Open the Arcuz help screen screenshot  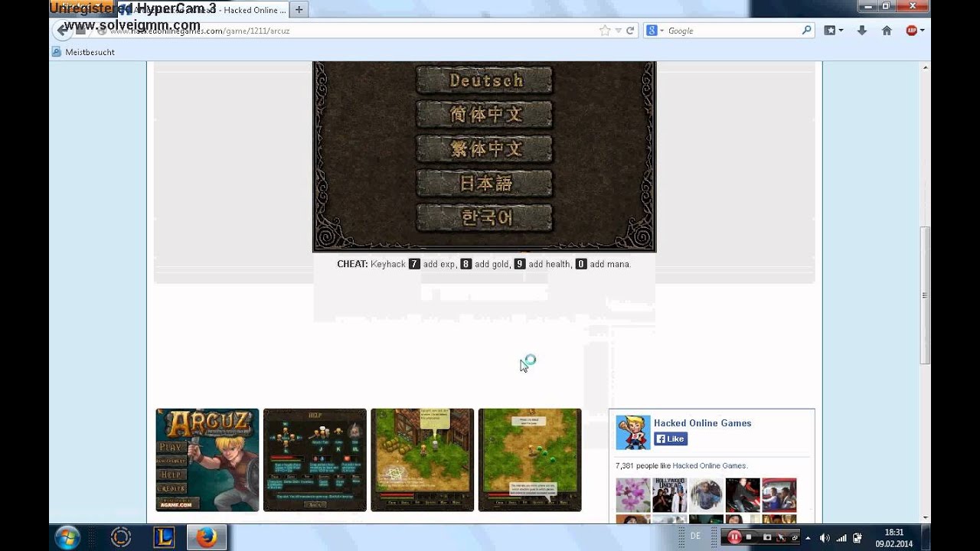coord(315,460)
